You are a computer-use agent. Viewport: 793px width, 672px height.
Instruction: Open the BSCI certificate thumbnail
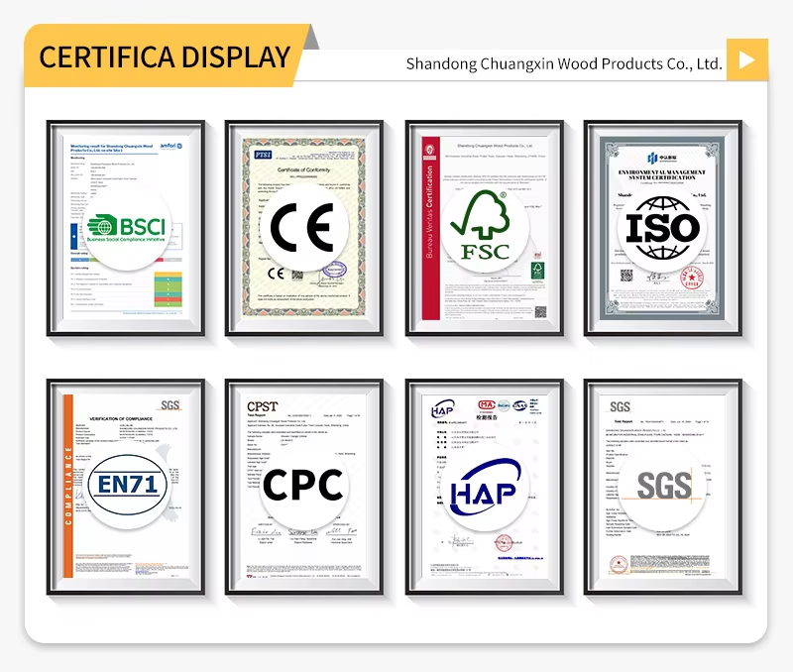pos(126,228)
